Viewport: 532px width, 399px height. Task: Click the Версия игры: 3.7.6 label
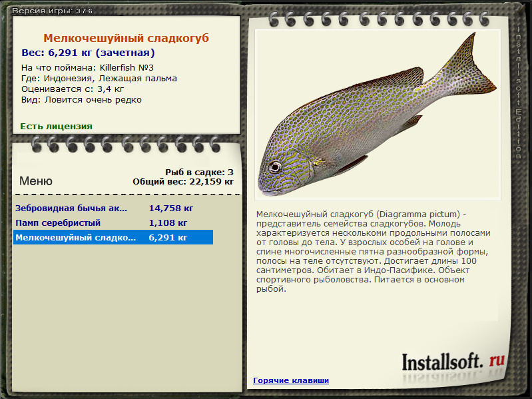point(52,11)
